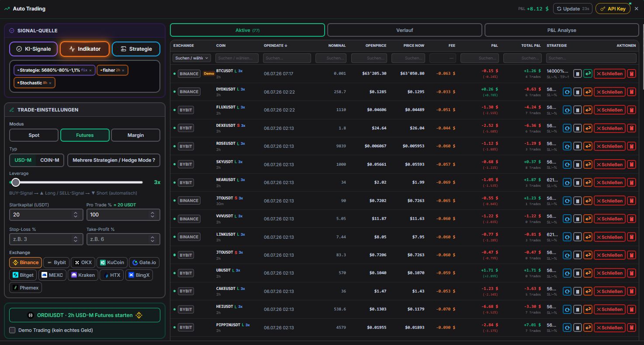
Task: Open the Verlauf tab
Action: 405,30
